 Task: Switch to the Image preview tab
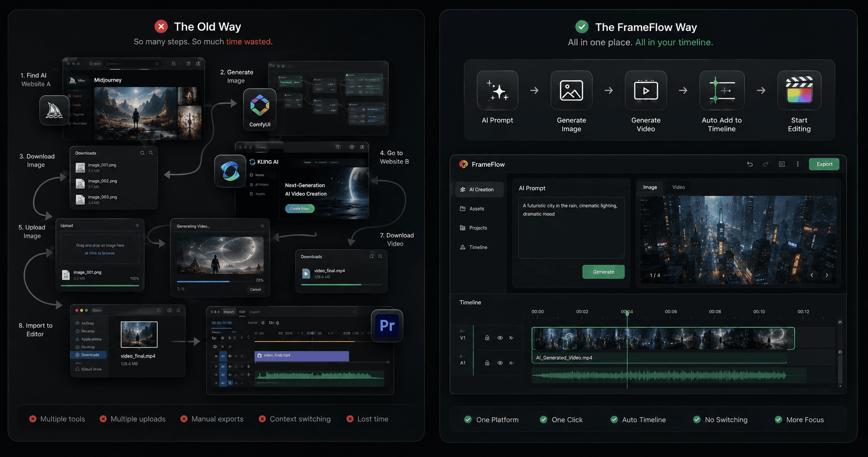(x=650, y=187)
